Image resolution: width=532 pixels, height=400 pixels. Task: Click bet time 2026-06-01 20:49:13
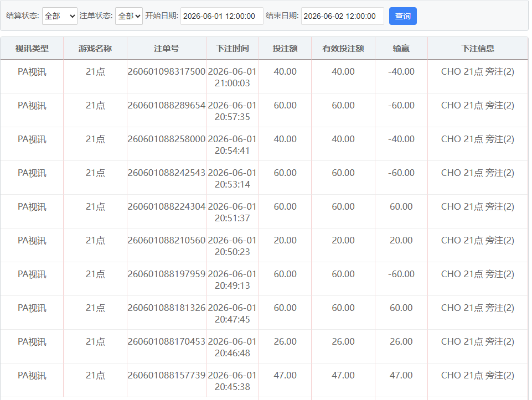click(233, 279)
